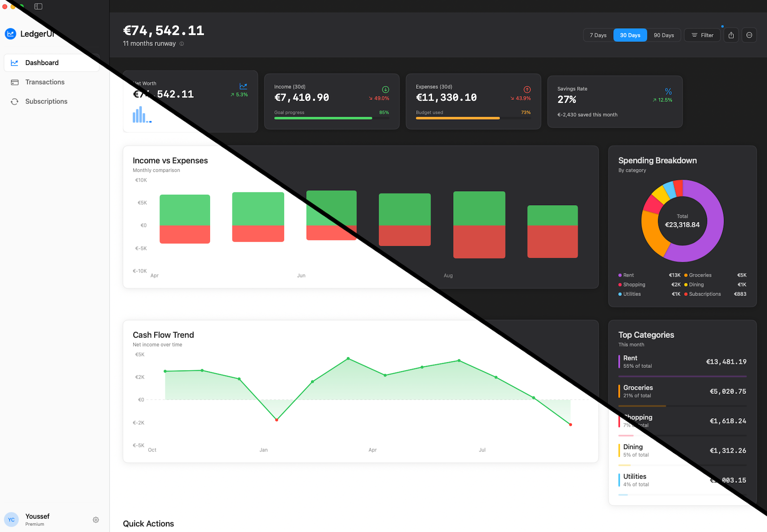This screenshot has height=532, width=767.
Task: Click the Income download arrow icon
Action: (385, 89)
